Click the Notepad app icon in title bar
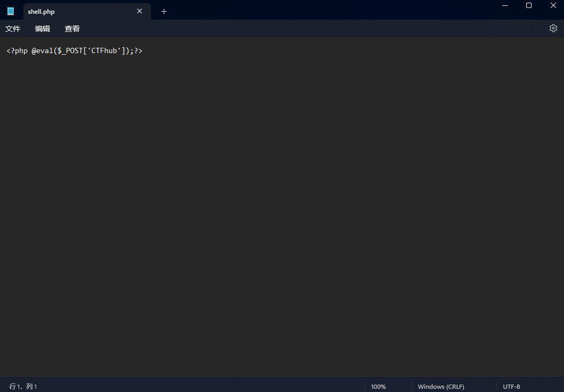The width and height of the screenshot is (564, 392). tap(11, 11)
